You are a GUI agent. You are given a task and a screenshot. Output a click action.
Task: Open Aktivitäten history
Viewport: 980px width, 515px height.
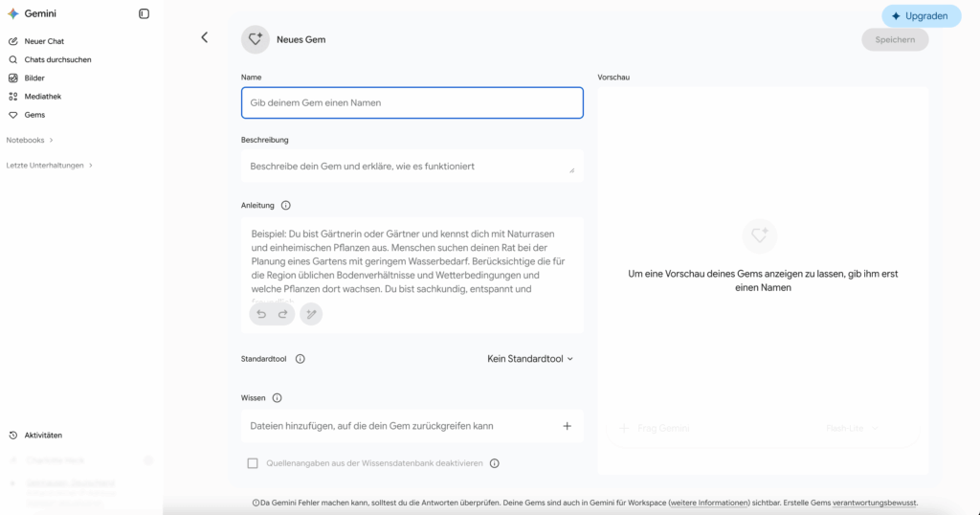point(43,435)
